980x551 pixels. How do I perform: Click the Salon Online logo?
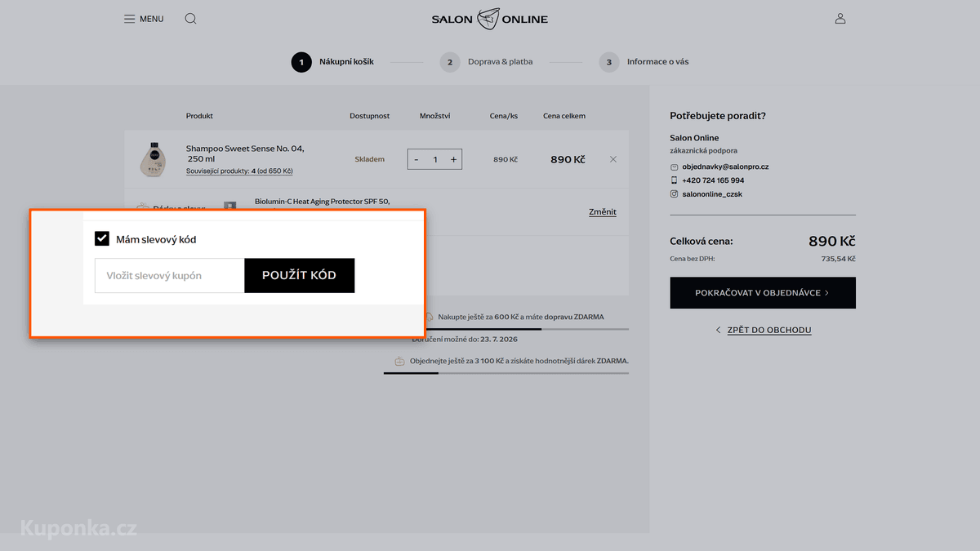(x=490, y=19)
